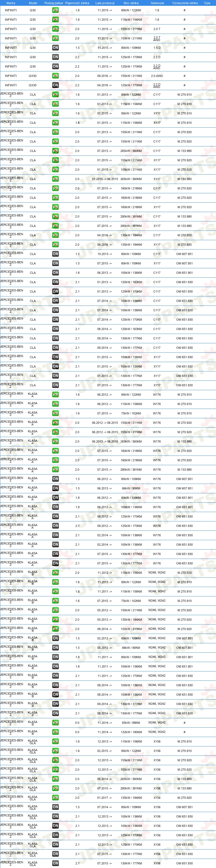This screenshot has width=216, height=868.
Task: Select the '11.2012 ->' production date cell
Action: coord(104,573)
